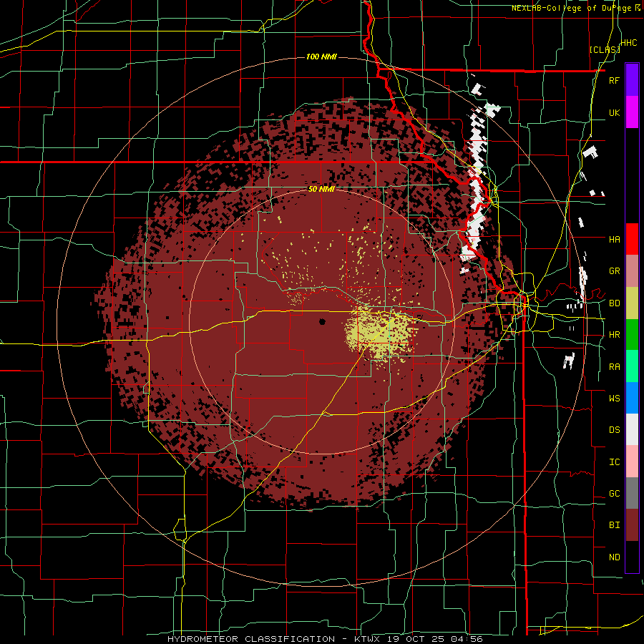Viewport: 644px width, 644px height.
Task: Click the UK magenta legend swatch
Action: (632, 112)
